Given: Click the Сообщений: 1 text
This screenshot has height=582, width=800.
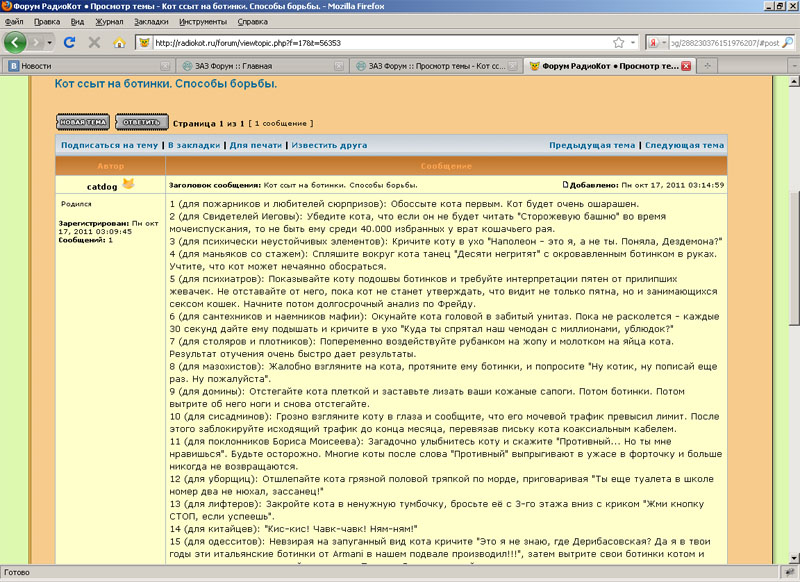Looking at the screenshot, I should (x=86, y=240).
